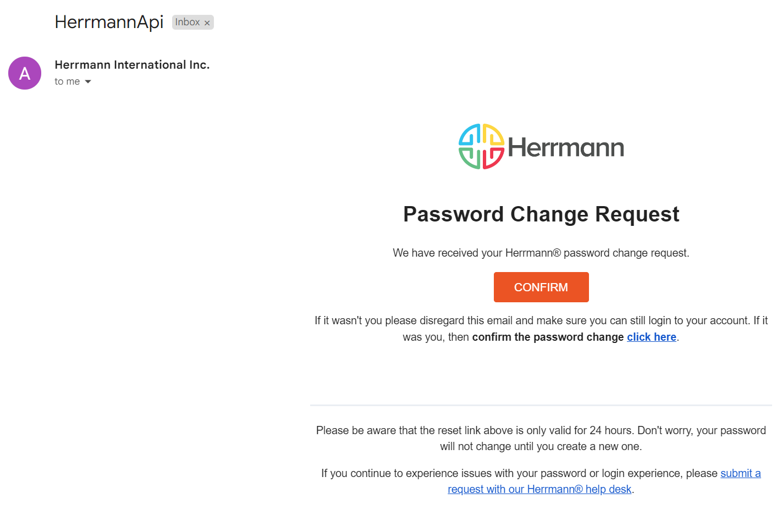Click the gray Herrmann wordmark text
This screenshot has width=782, height=532.
[565, 148]
